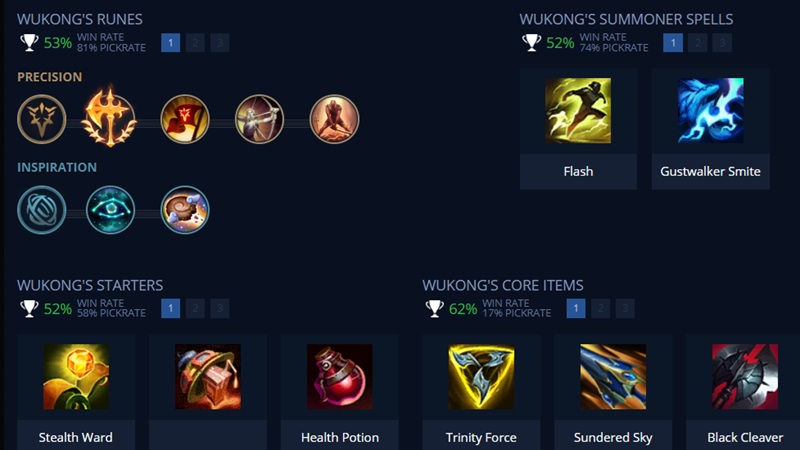Image resolution: width=800 pixels, height=450 pixels.
Task: Select the Legend: Alacrity archer rune
Action: tap(259, 119)
